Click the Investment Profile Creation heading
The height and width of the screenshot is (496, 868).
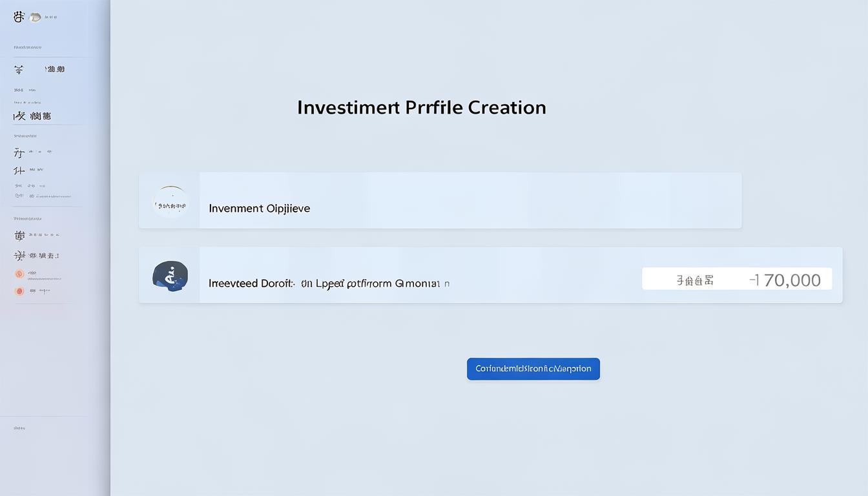(x=421, y=107)
